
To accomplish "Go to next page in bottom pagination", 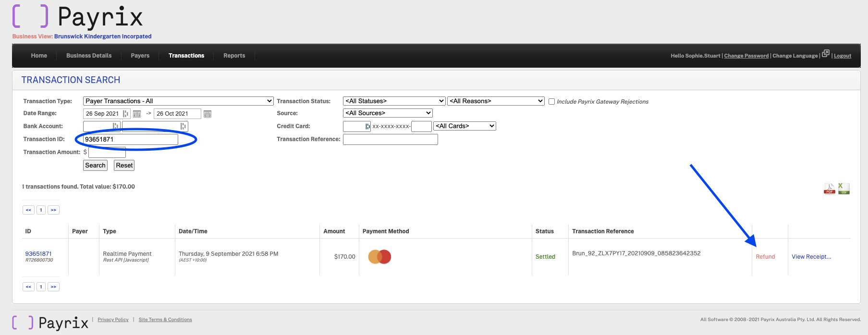I will pos(53,287).
